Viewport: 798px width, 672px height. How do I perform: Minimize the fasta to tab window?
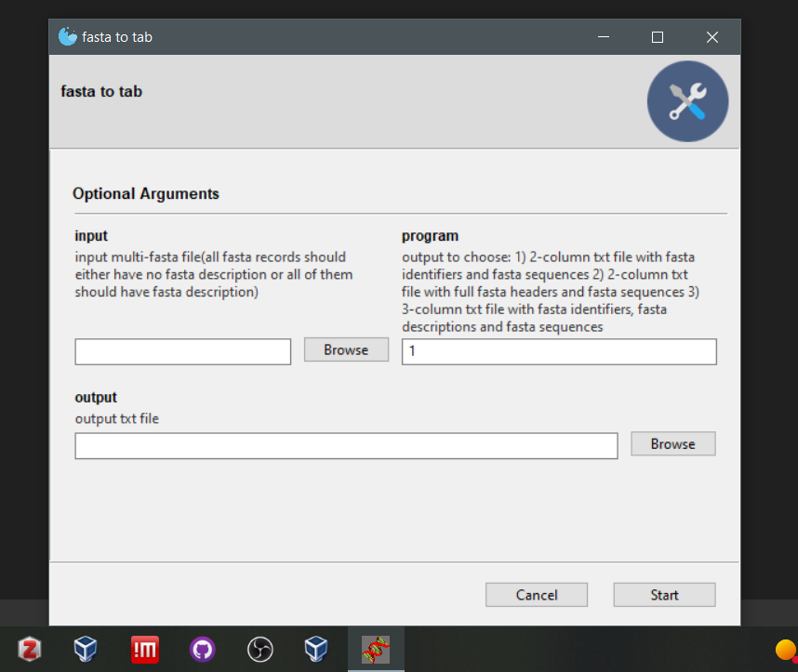pos(603,37)
